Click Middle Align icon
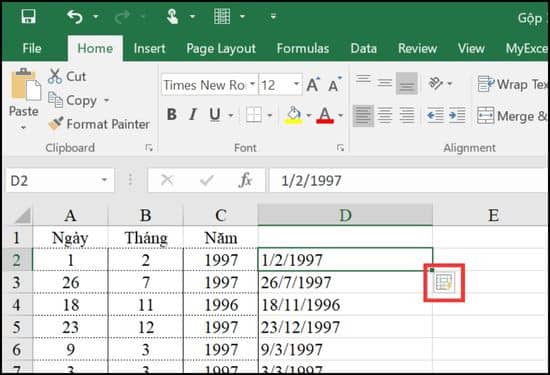 point(385,83)
